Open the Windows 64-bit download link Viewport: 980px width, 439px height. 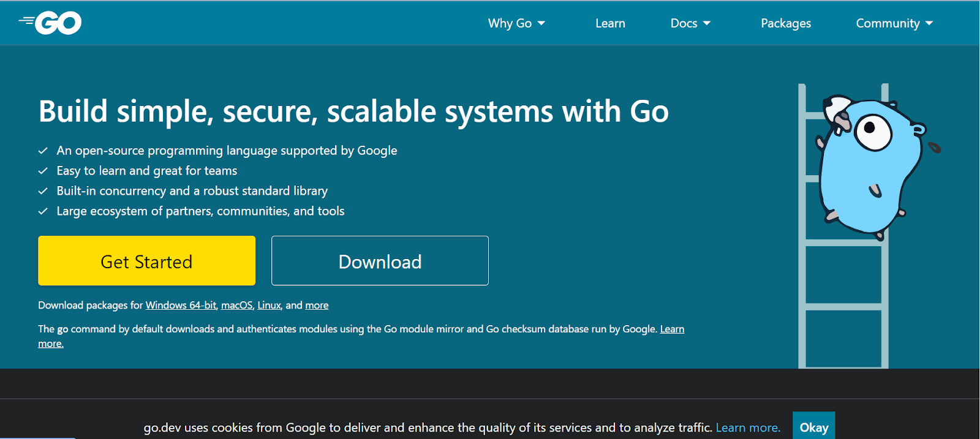(181, 305)
